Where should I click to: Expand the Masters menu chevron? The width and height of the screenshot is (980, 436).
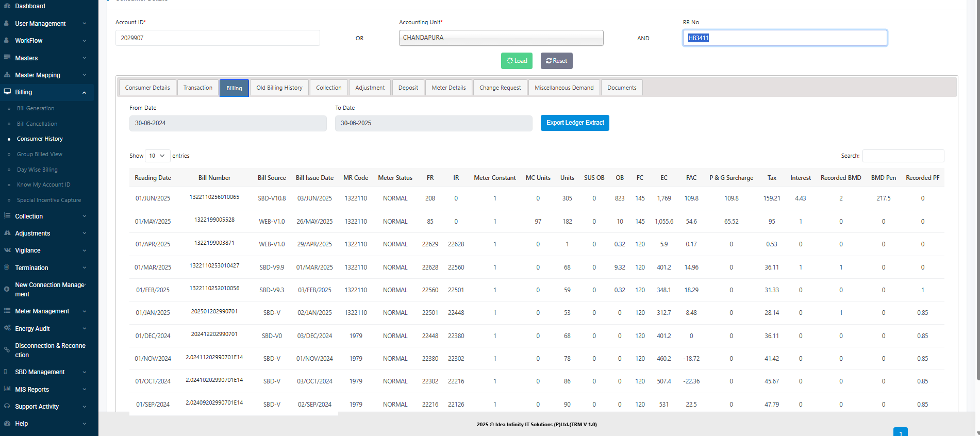click(x=85, y=58)
